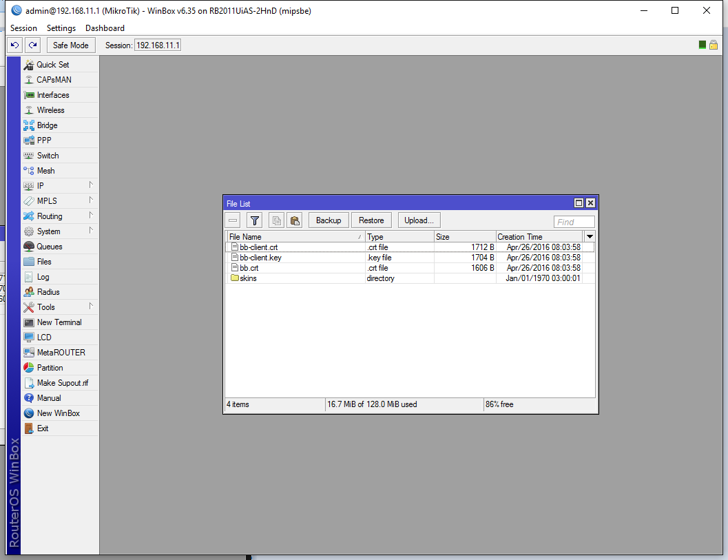This screenshot has height=560, width=728.
Task: Click Make Supout.rif
Action: (60, 382)
